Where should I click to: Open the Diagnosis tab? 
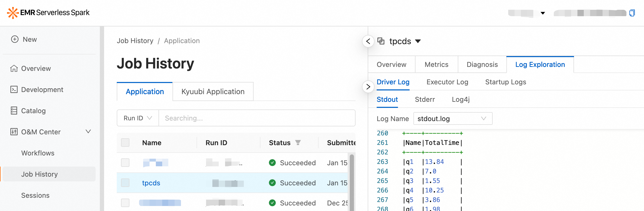pyautogui.click(x=482, y=65)
